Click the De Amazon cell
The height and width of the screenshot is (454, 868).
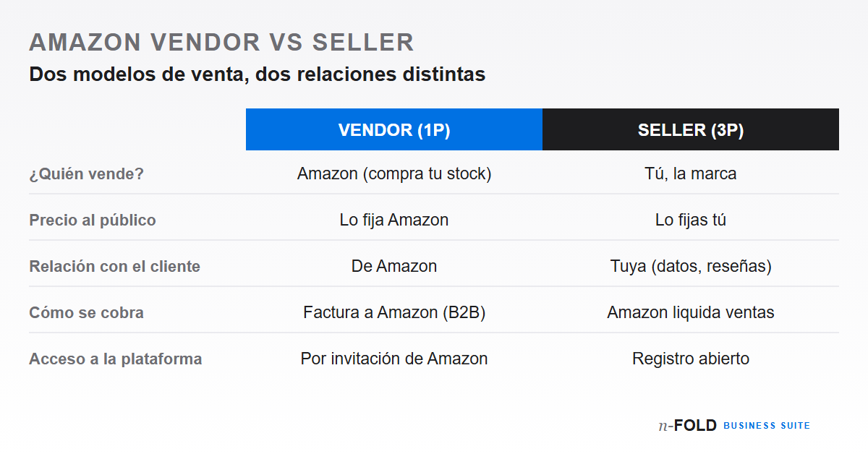[x=394, y=267]
